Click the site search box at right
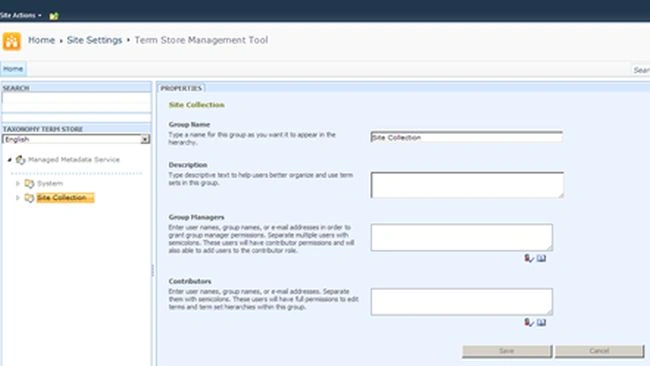This screenshot has width=650, height=366. tap(641, 70)
